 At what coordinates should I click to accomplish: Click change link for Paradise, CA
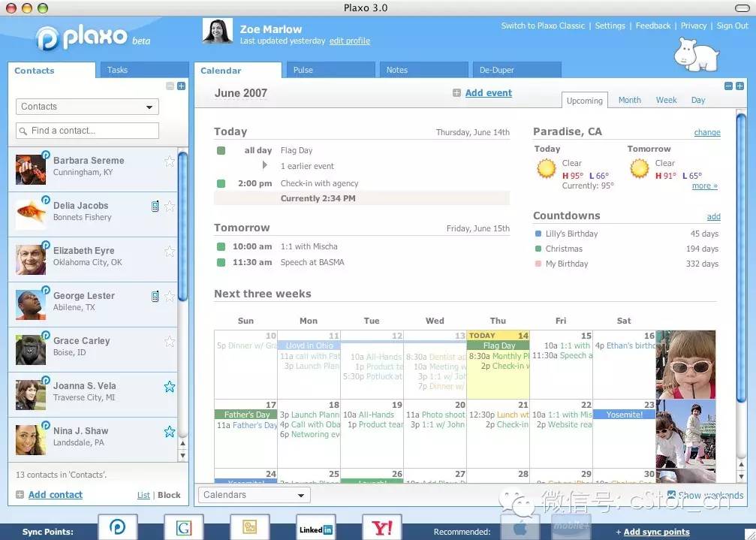pos(706,132)
